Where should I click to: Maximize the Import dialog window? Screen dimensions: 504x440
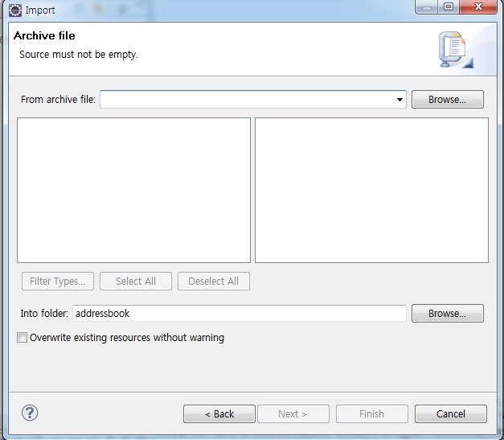coord(448,7)
